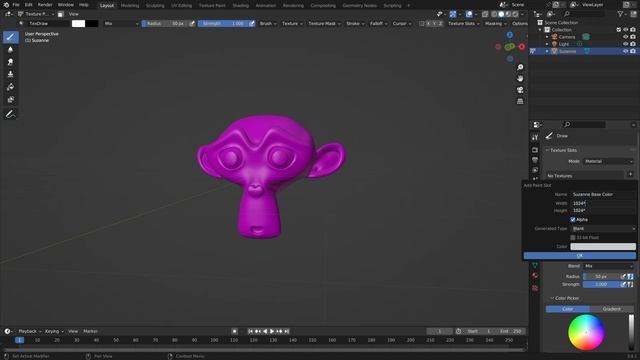Screen dimensions: 640x360
Task: Switch Color Picker to Gradient
Action: point(611,309)
